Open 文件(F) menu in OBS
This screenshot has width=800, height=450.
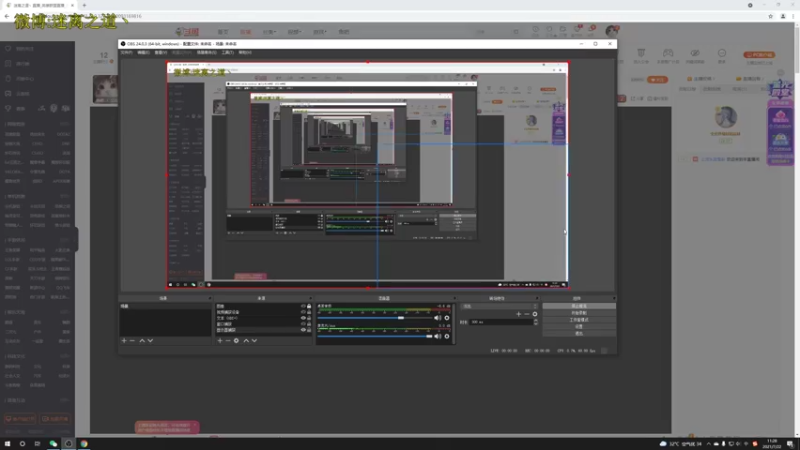click(x=126, y=53)
